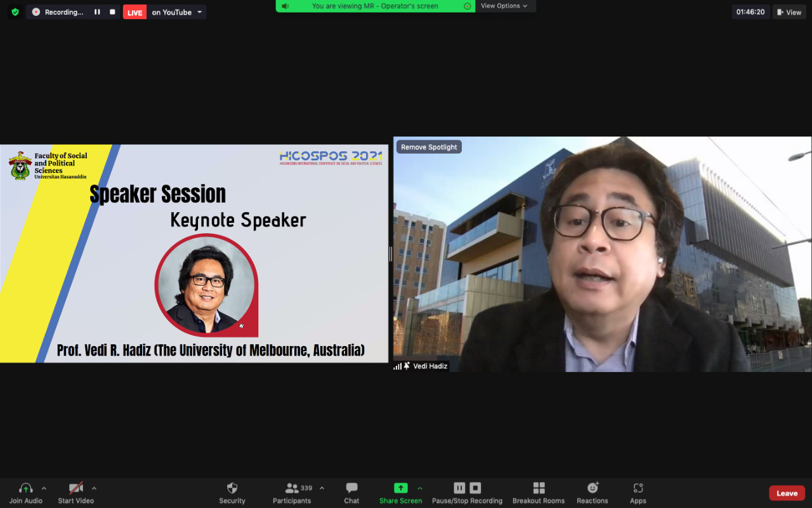Open the Participants panel
The width and height of the screenshot is (812, 508).
292,488
